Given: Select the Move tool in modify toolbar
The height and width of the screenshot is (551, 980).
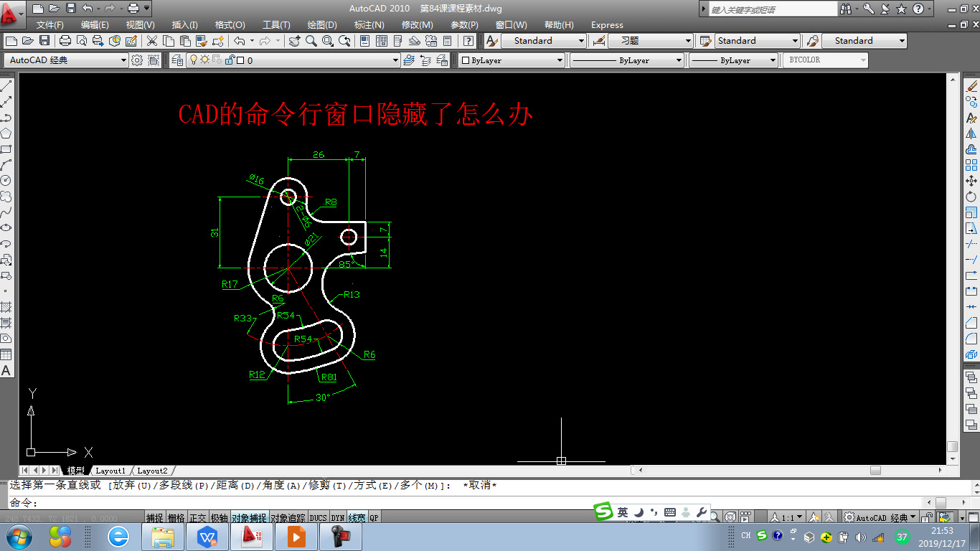Looking at the screenshot, I should [972, 181].
